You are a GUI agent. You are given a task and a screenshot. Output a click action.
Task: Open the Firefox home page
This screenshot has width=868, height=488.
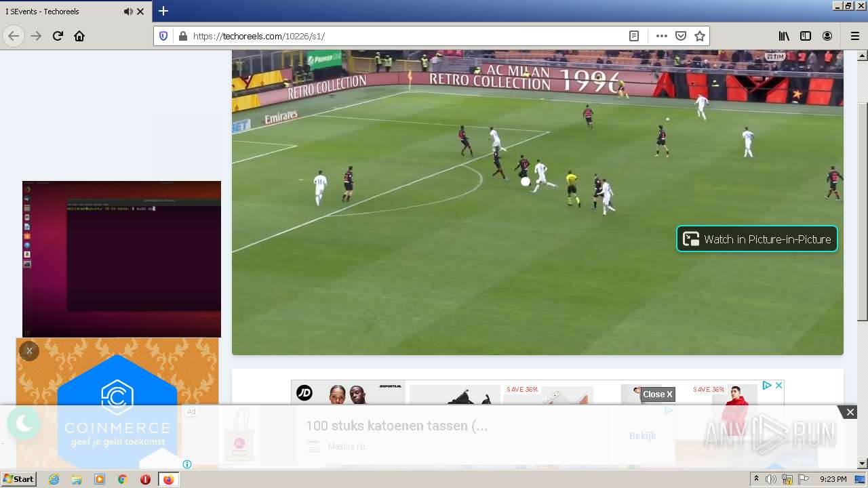(x=79, y=36)
